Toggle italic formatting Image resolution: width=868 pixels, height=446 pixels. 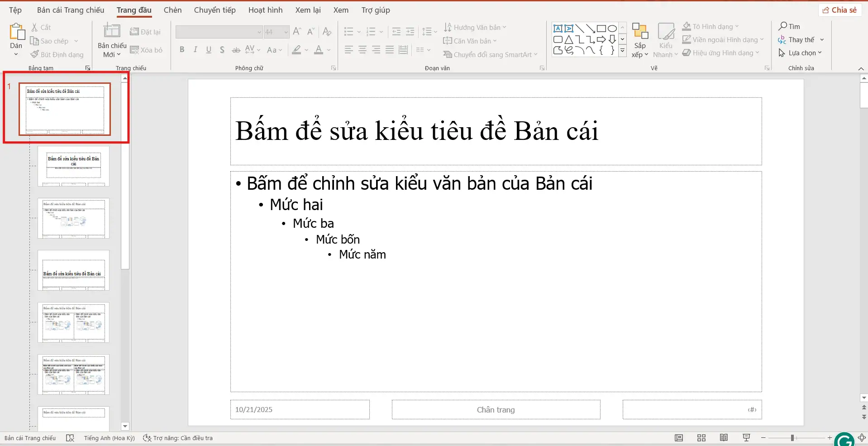(195, 49)
